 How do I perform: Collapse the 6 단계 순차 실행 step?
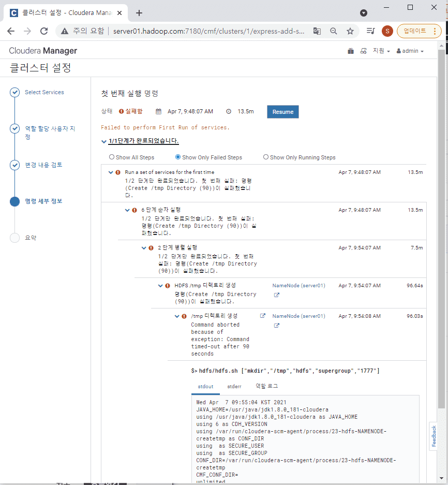pos(127,210)
